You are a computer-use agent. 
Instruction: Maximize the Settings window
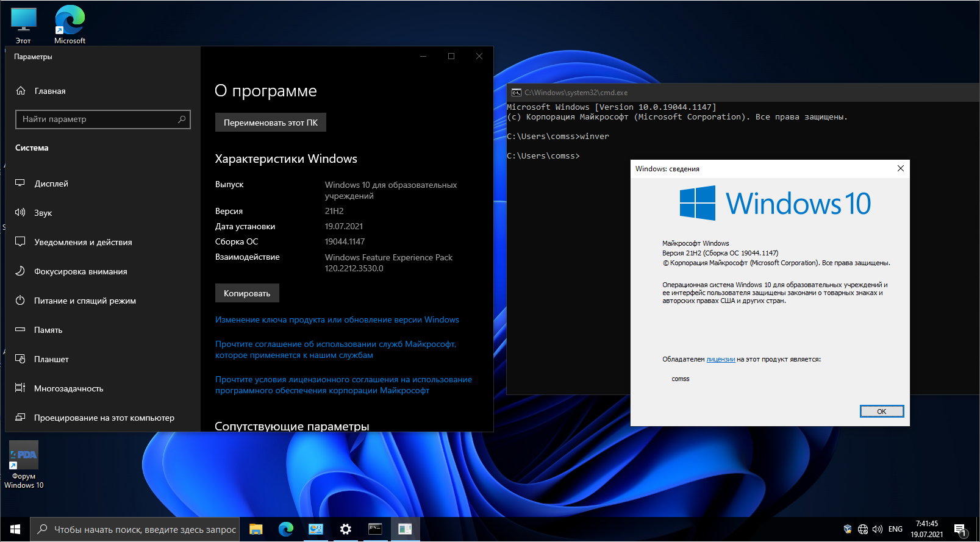pyautogui.click(x=451, y=56)
